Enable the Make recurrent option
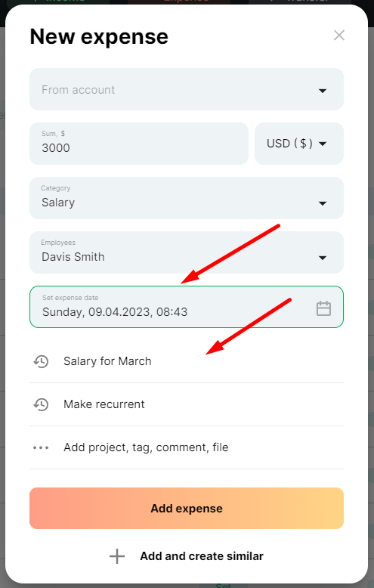This screenshot has height=588, width=374. click(187, 404)
